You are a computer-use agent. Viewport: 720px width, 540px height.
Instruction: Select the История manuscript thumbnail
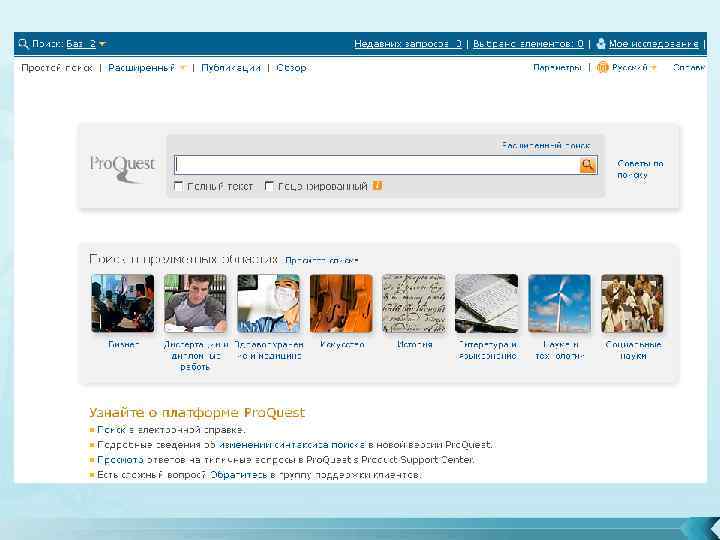pyautogui.click(x=414, y=303)
